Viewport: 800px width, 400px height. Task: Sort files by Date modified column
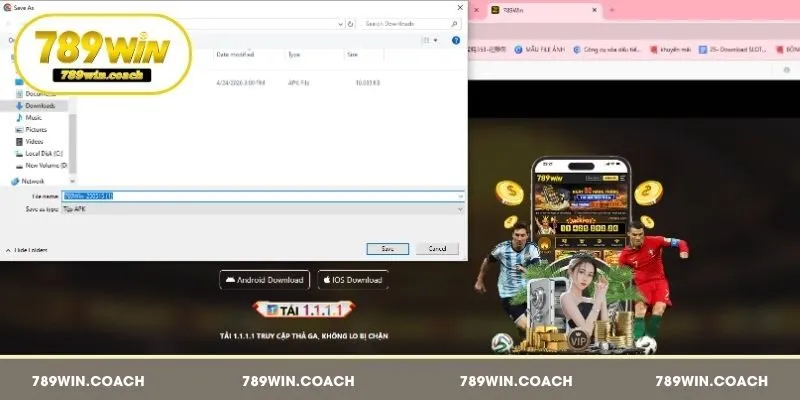235,54
